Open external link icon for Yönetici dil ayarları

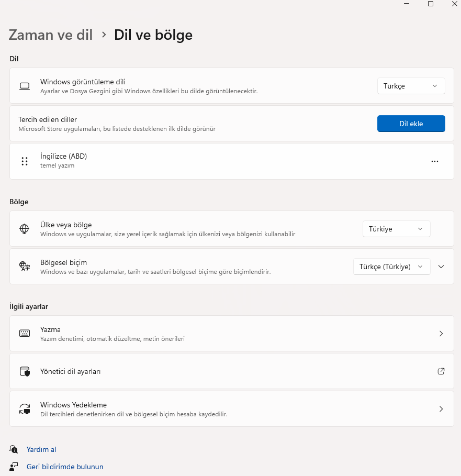[441, 371]
